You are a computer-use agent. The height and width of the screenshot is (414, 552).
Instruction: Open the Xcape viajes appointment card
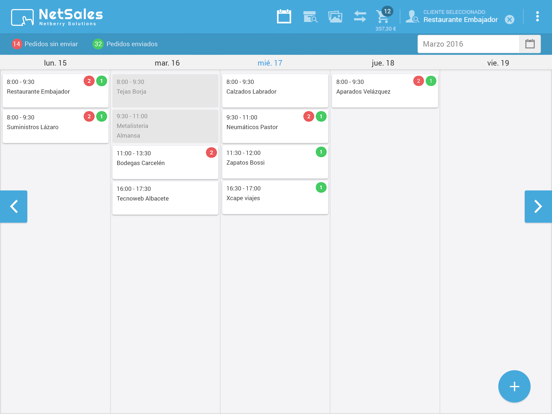275,197
